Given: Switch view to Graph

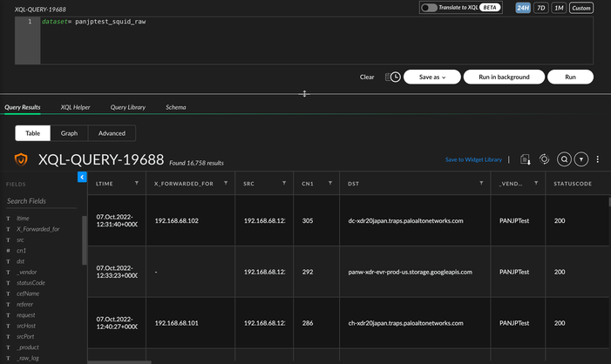Looking at the screenshot, I should 69,133.
